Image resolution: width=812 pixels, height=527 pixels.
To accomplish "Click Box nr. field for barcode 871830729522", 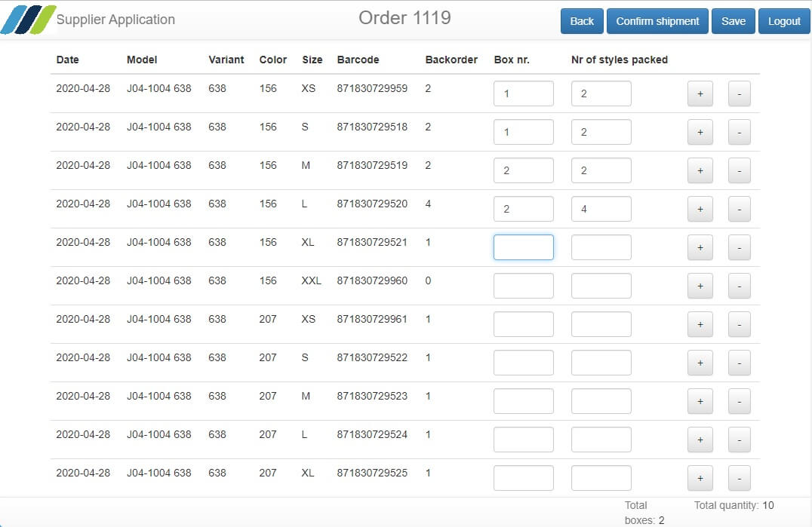I will (x=523, y=363).
